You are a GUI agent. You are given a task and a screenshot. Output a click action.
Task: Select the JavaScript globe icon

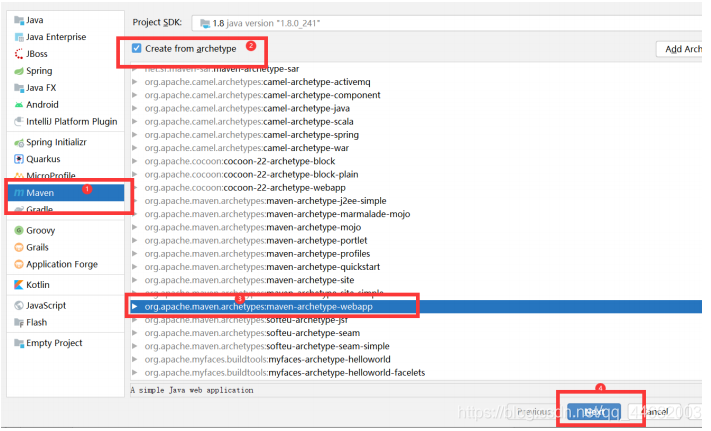pos(19,305)
